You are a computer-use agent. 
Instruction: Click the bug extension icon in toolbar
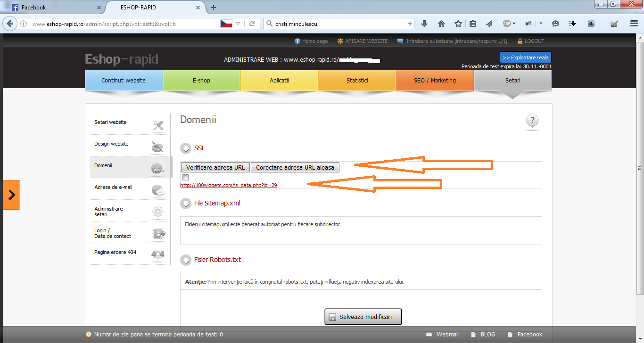528,24
